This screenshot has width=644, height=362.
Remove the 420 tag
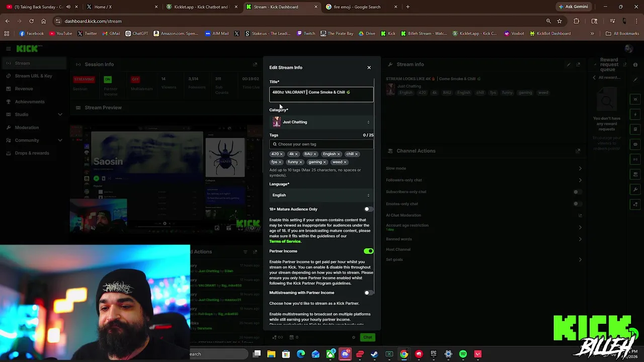[281, 154]
